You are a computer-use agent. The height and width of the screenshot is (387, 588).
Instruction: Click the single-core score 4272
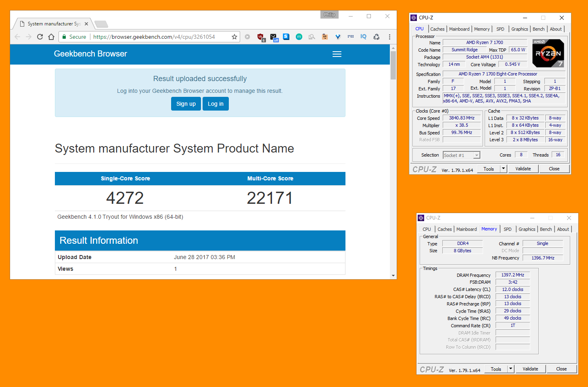click(125, 198)
